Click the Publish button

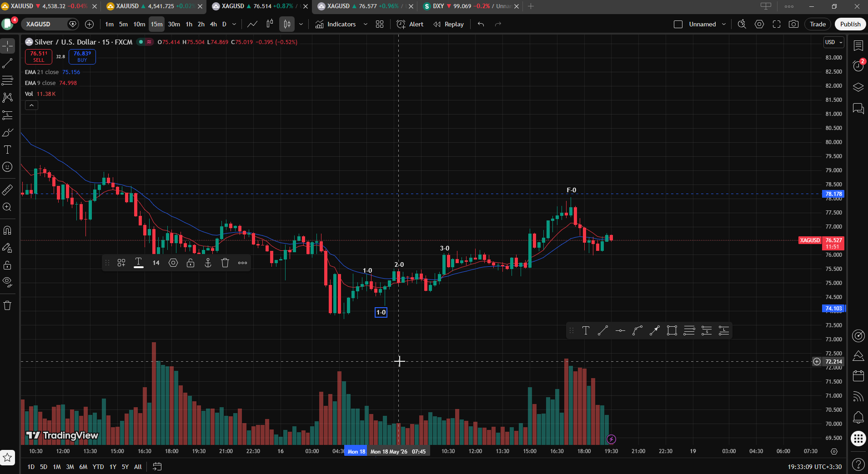point(850,24)
